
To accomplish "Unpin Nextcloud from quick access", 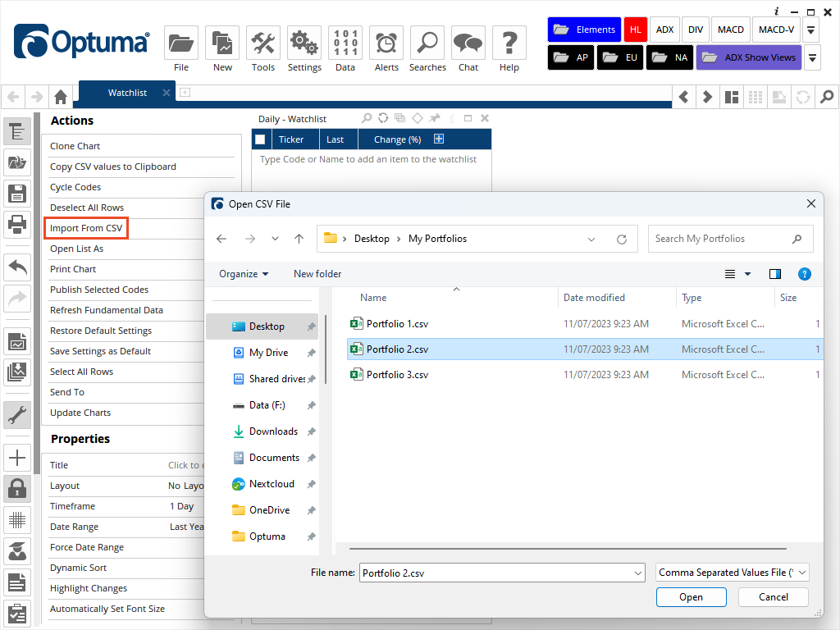I will pyautogui.click(x=311, y=484).
